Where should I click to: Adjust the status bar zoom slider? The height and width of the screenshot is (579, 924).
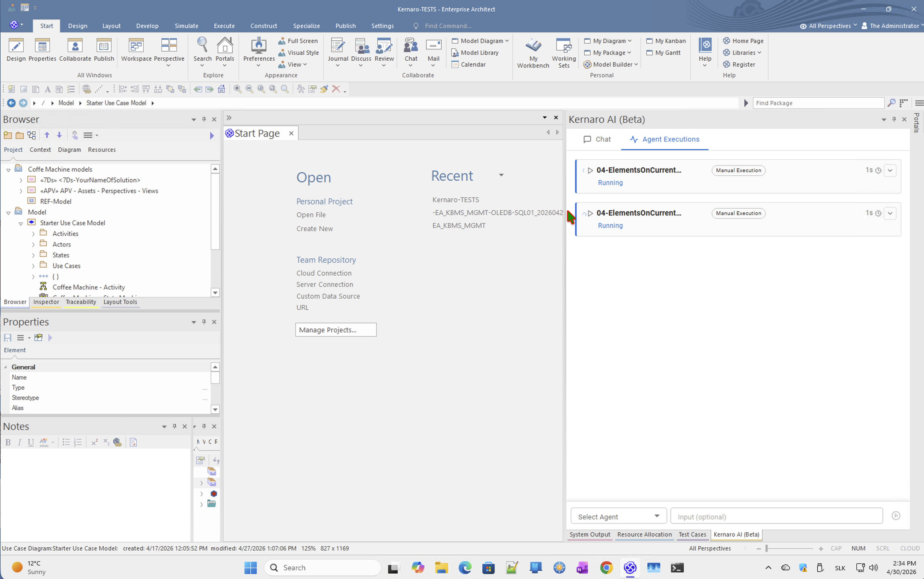click(x=766, y=548)
